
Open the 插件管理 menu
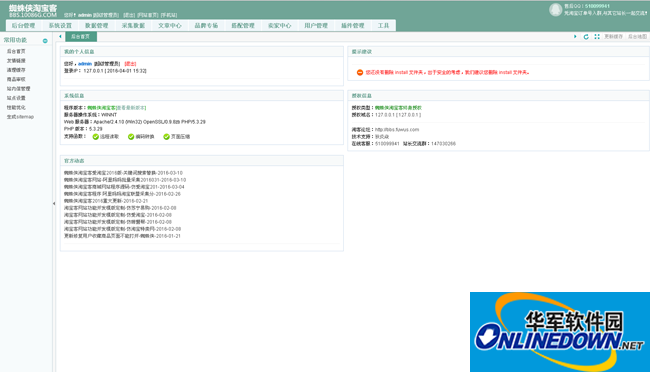(x=352, y=25)
